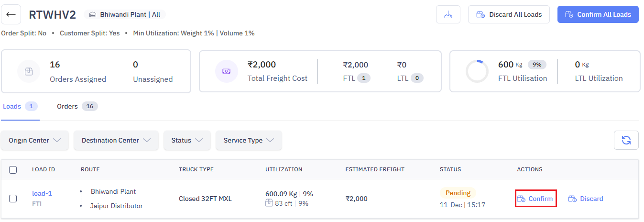
Task: Click the FTL Utilisation progress ring
Action: click(477, 71)
